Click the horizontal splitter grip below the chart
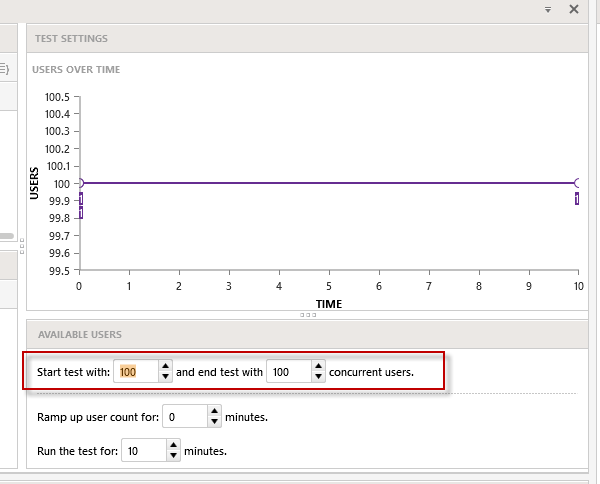 308,315
